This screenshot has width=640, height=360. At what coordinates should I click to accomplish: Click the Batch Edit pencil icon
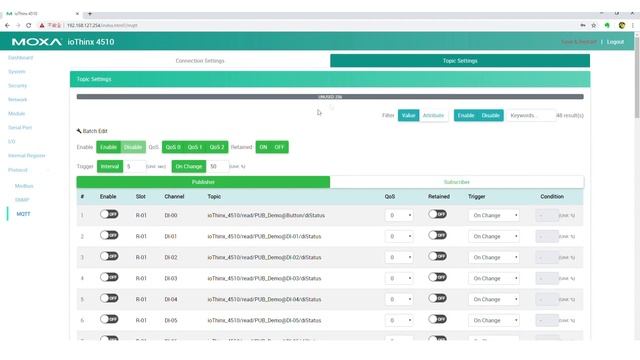pyautogui.click(x=79, y=131)
